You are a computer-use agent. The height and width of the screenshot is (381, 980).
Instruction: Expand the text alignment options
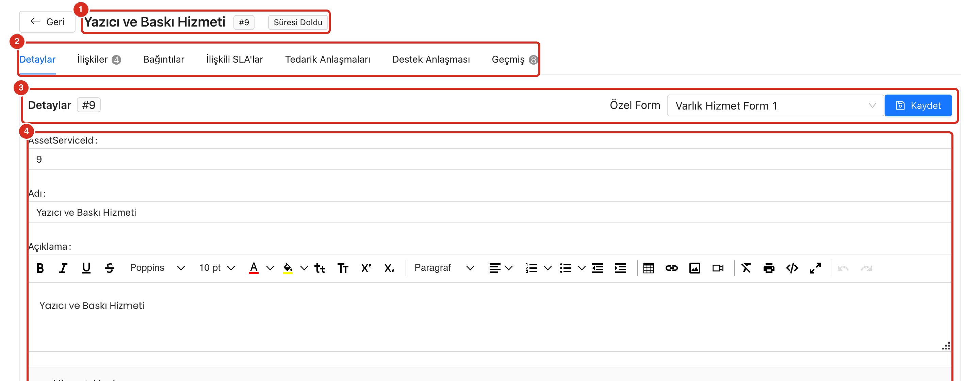click(509, 268)
